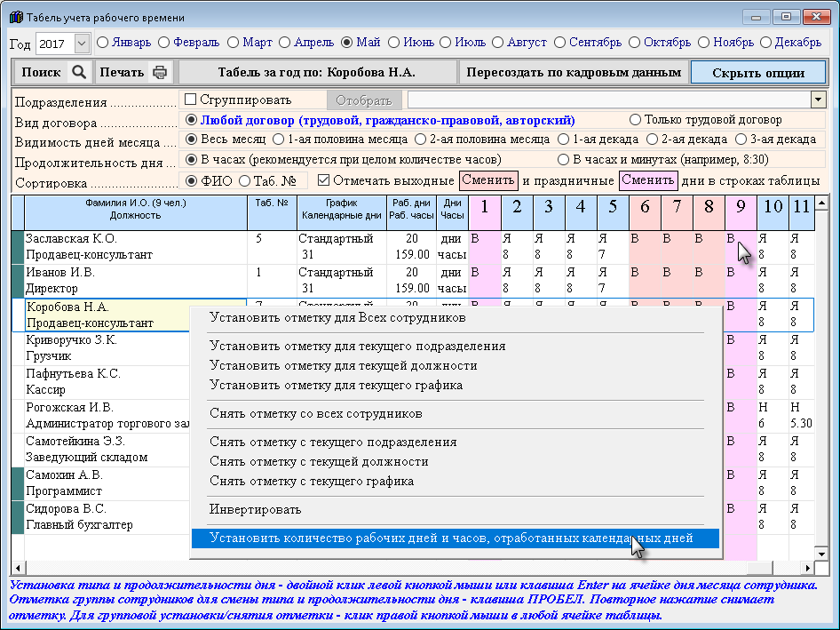This screenshot has width=840, height=630.
Task: Open the Подразделения combo box arrow
Action: [x=818, y=100]
